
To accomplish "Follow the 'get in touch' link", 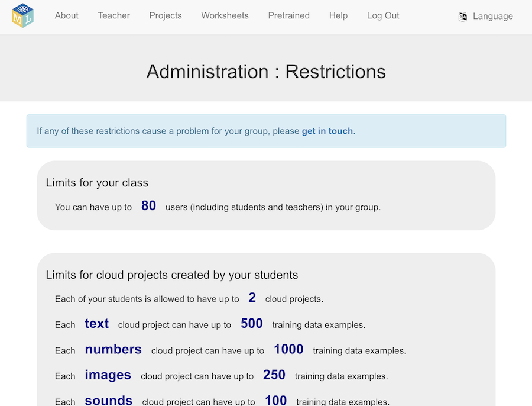I will (x=327, y=131).
